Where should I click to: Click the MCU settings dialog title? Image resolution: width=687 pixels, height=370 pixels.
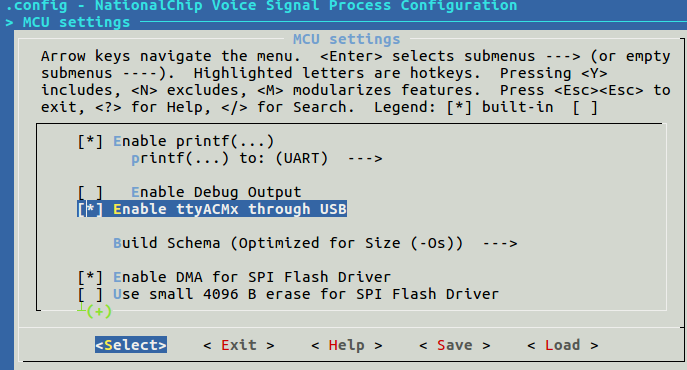pyautogui.click(x=347, y=39)
